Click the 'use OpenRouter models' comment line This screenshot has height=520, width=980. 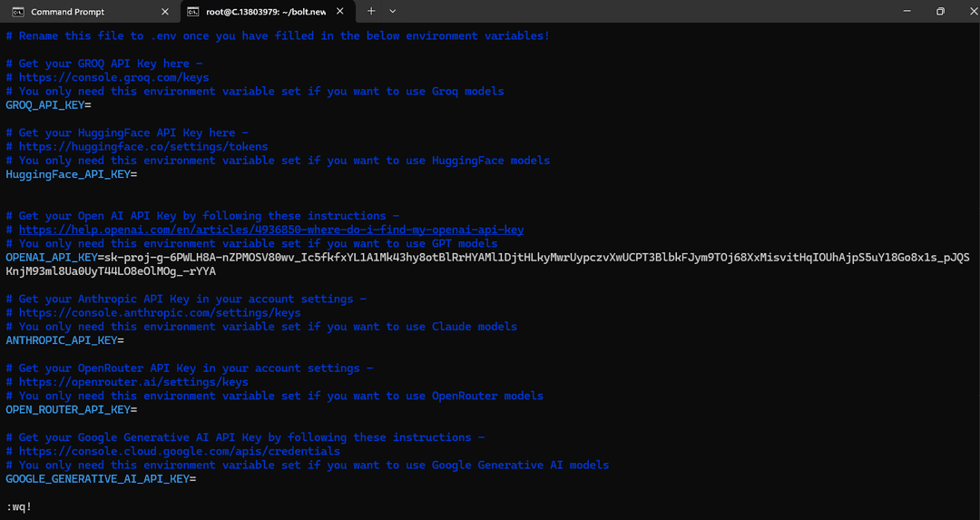coord(274,396)
